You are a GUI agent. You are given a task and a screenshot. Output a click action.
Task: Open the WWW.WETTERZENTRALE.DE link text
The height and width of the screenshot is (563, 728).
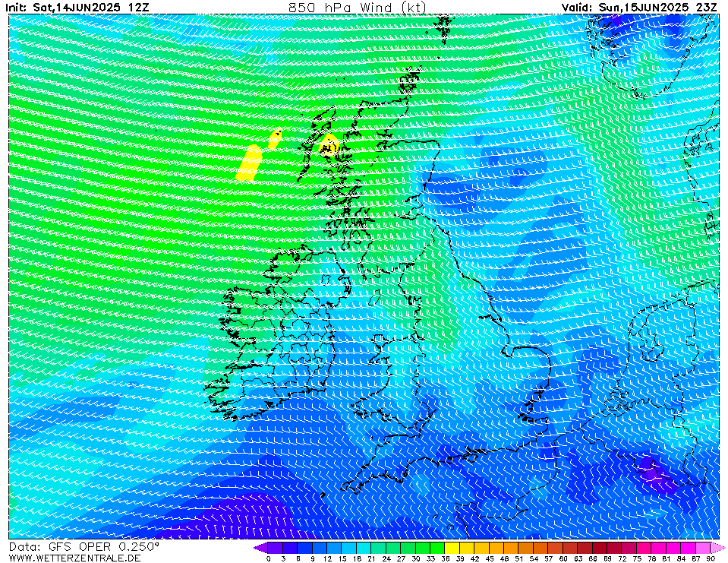[74, 558]
